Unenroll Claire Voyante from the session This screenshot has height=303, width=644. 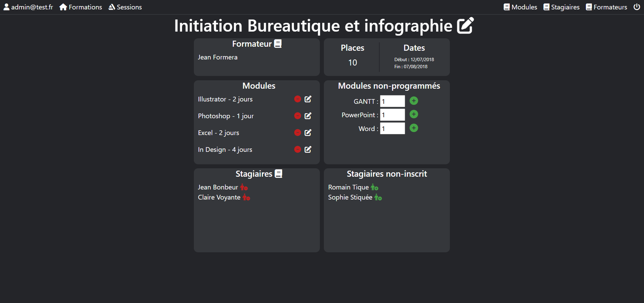coord(247,198)
